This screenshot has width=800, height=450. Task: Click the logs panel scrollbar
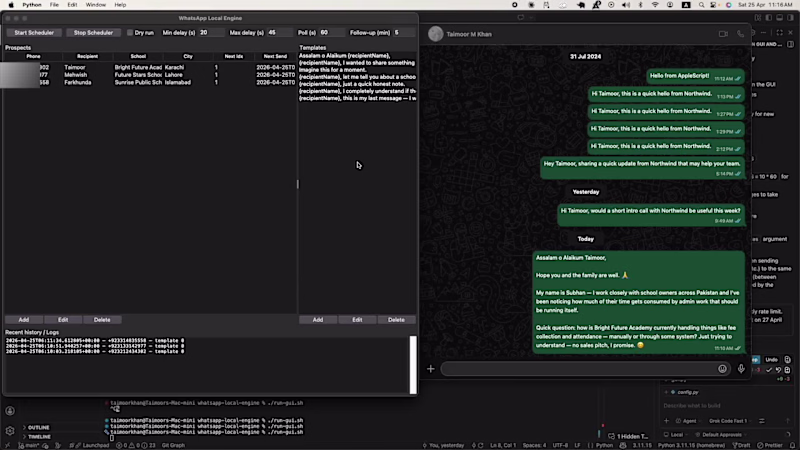pyautogui.click(x=413, y=365)
